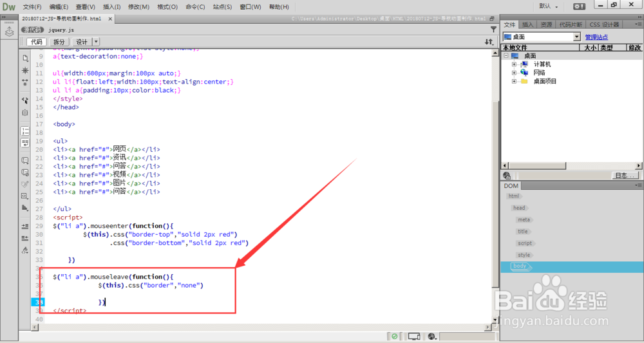
Task: Click the File Management arrows icon
Action: pyautogui.click(x=489, y=42)
